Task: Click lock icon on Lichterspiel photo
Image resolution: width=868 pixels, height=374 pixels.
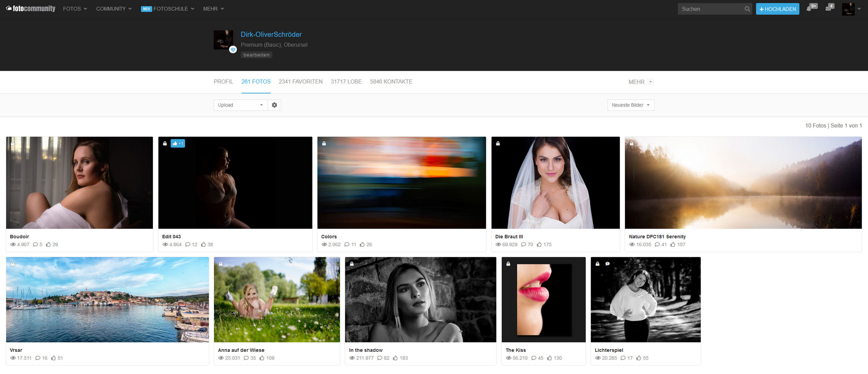Action: [x=597, y=264]
